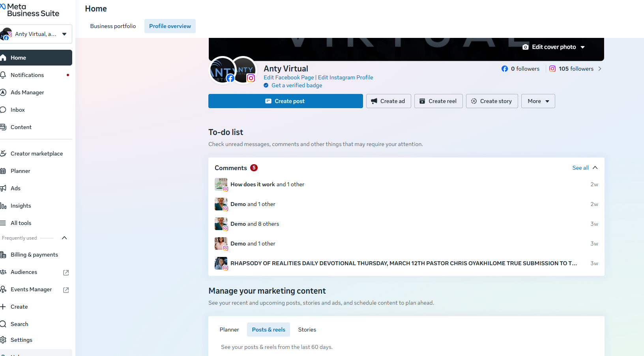The height and width of the screenshot is (356, 644).
Task: Click the Comments count badge showing 5
Action: (254, 168)
